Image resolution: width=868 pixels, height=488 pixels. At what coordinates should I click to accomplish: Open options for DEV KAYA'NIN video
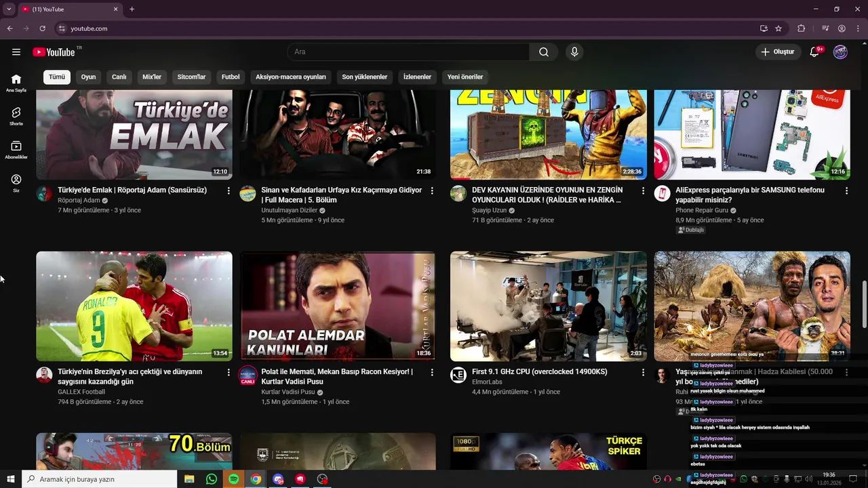click(x=643, y=191)
